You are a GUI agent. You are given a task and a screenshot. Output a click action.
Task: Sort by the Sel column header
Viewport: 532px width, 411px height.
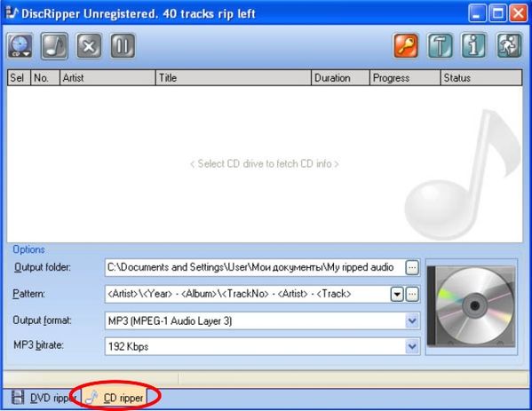[x=19, y=77]
